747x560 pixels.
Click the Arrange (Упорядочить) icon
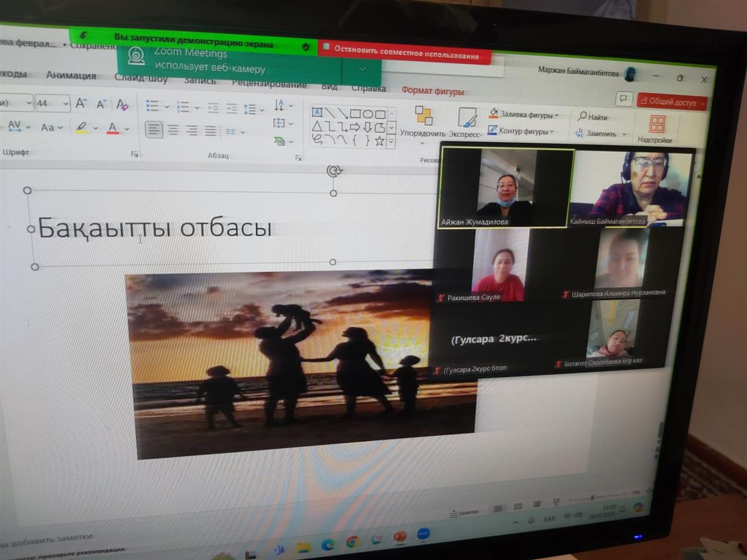423,116
